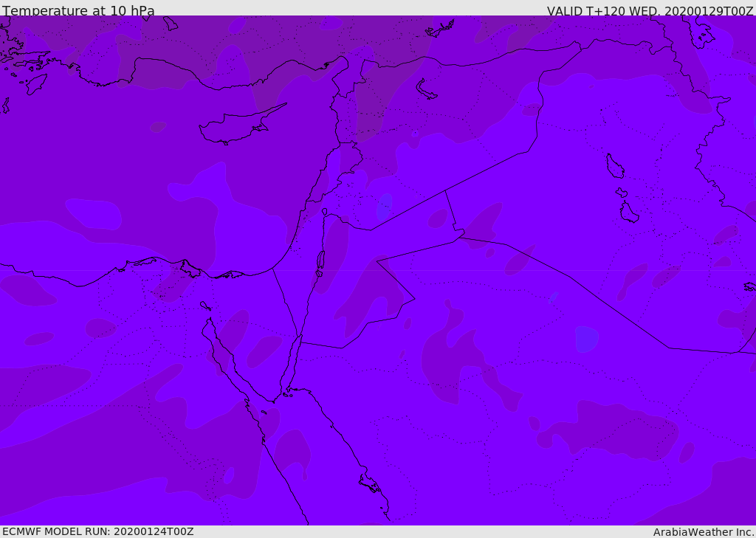Image resolution: width=756 pixels, height=538 pixels.
Task: Click the 'ECMWF MODEL RUN: 20200124T00Z' text
Action: point(98,531)
